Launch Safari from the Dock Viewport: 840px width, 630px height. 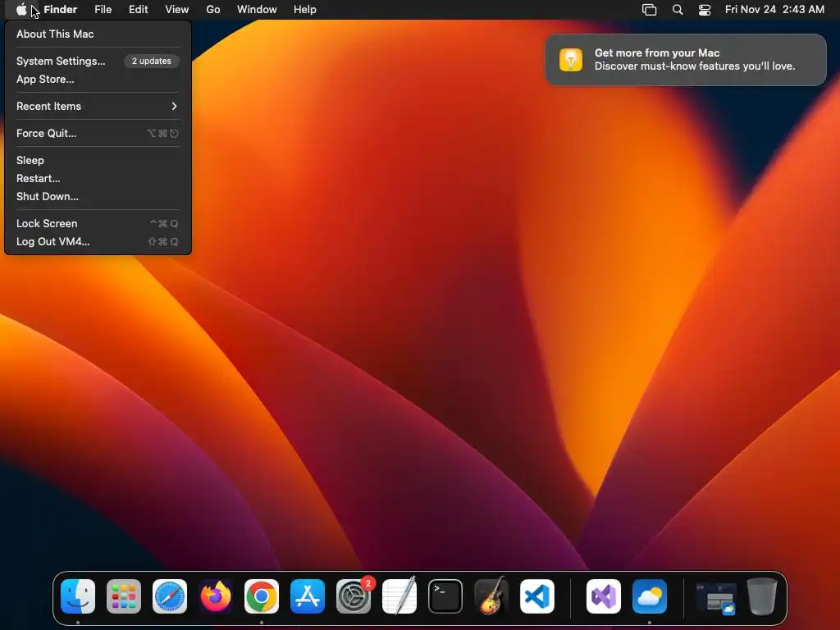(170, 596)
